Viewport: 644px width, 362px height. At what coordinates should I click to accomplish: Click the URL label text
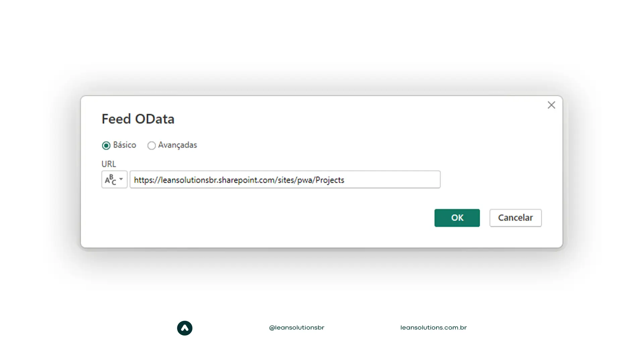pos(109,164)
